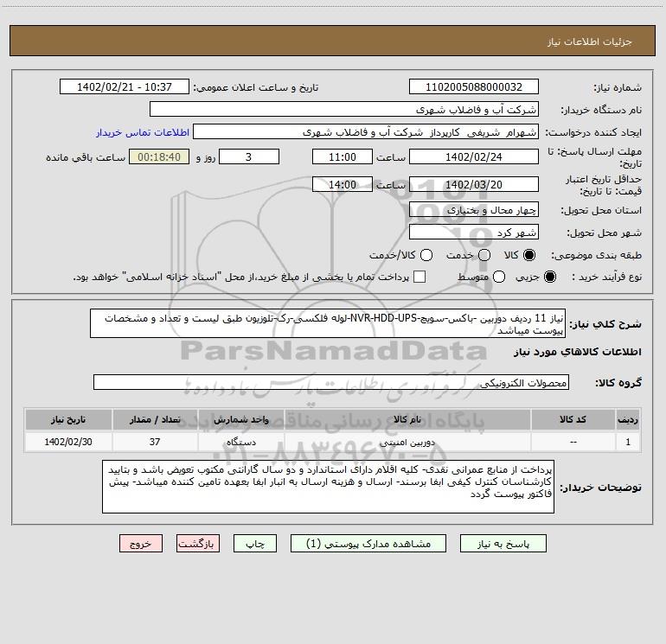Viewport: 666px width, 644px height.
Task: Click the نام کالا column header
Action: [407, 419]
